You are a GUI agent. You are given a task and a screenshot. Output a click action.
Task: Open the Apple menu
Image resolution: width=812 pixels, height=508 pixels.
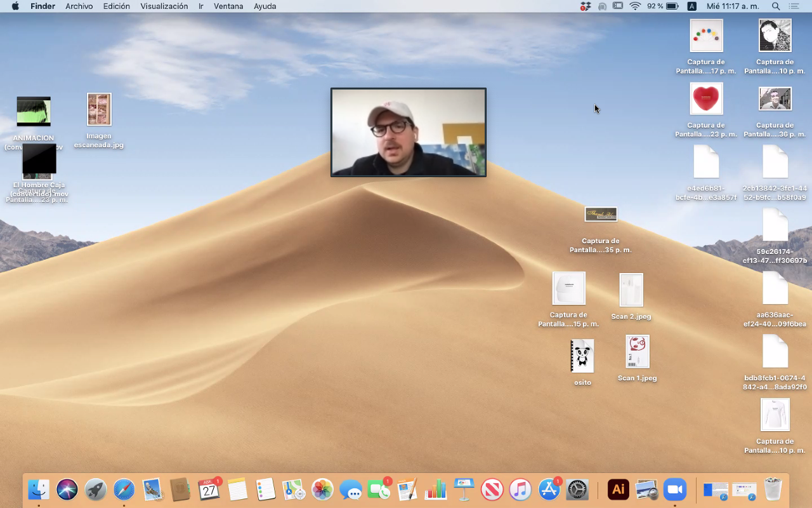[x=15, y=6]
